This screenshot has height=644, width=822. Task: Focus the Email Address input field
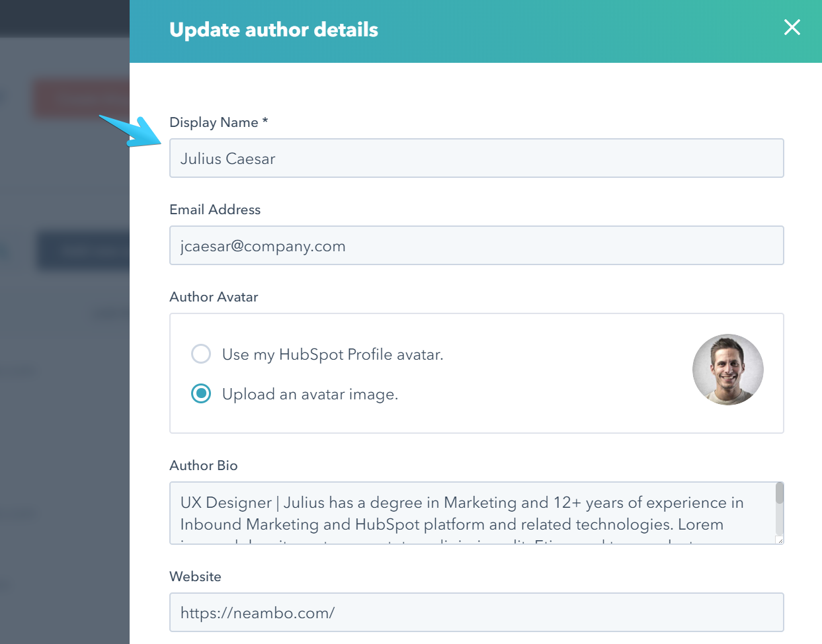point(476,246)
